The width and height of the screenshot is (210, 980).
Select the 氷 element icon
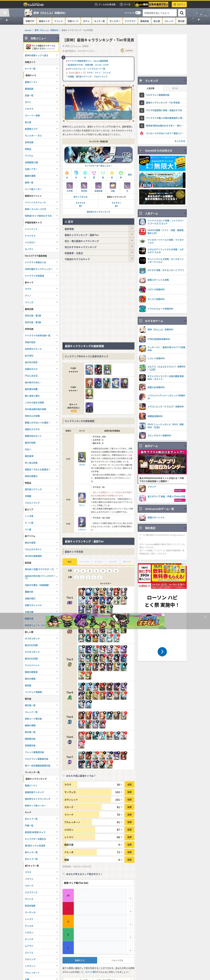pyautogui.click(x=85, y=173)
